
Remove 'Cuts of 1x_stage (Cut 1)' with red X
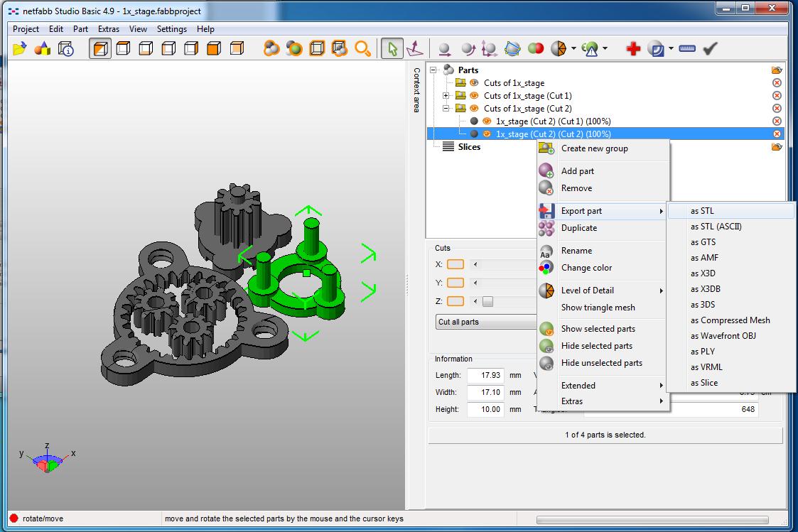(x=777, y=96)
